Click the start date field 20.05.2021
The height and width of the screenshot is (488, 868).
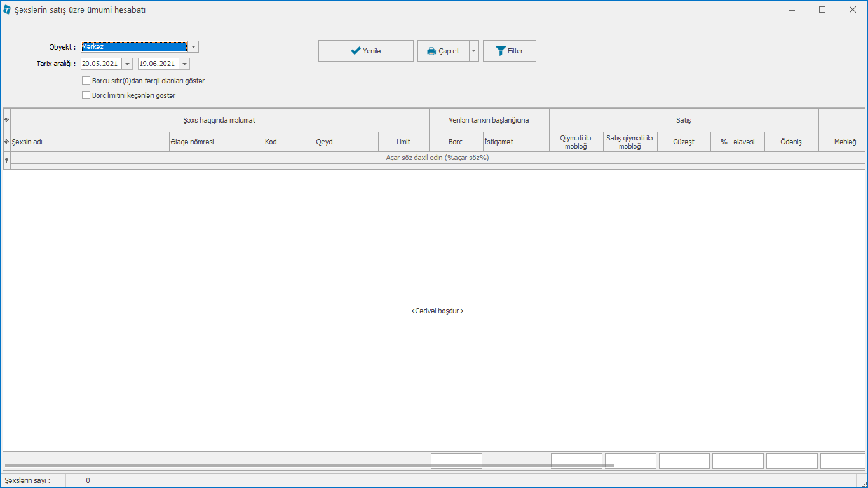tap(100, 64)
